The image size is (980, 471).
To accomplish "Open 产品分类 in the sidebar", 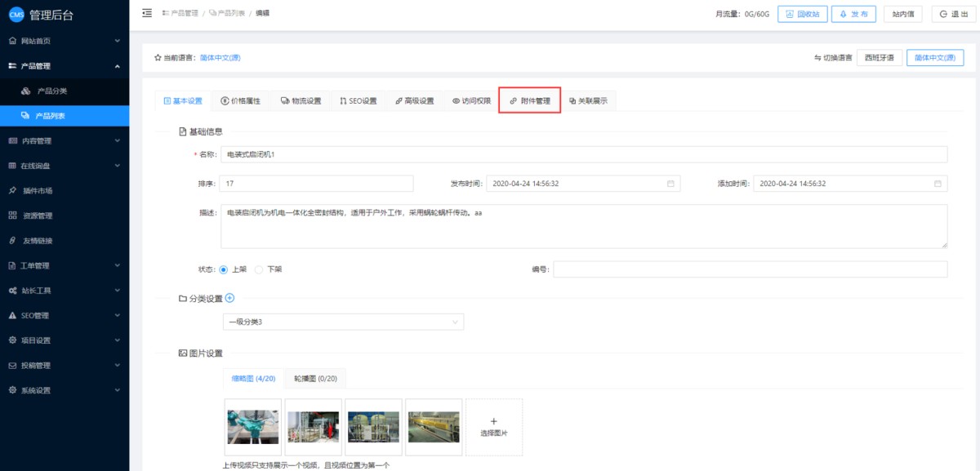I will pyautogui.click(x=52, y=91).
